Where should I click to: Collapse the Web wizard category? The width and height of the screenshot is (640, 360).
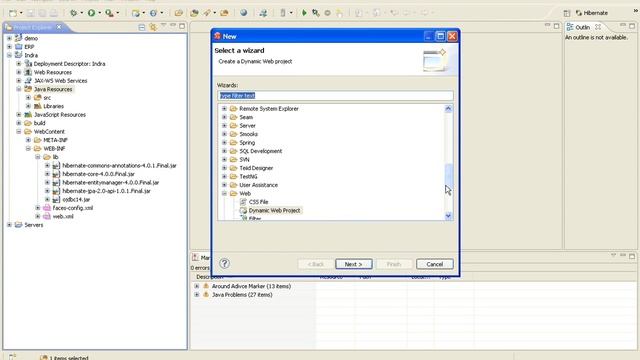click(x=224, y=193)
